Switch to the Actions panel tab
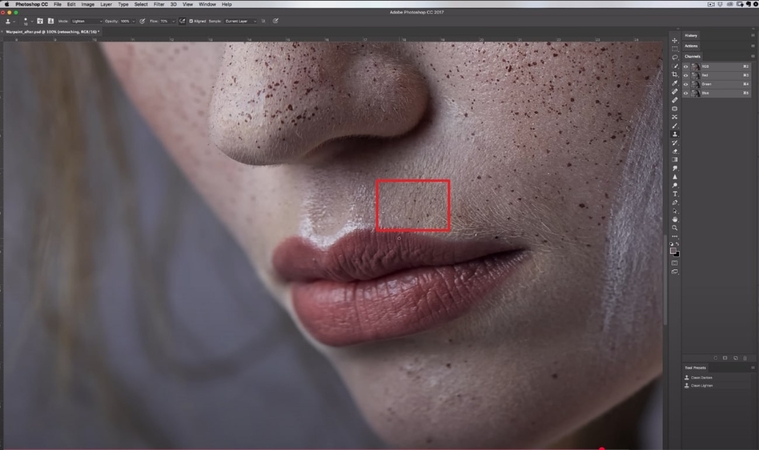 pos(691,46)
